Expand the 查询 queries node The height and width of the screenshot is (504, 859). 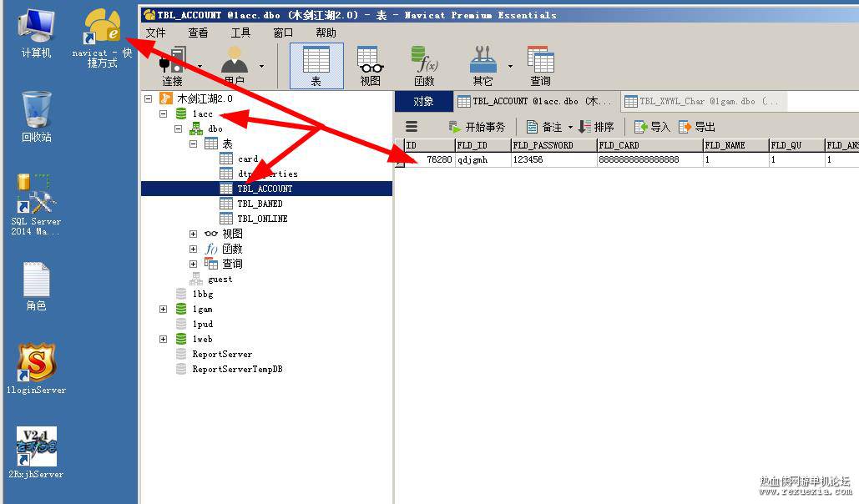click(x=194, y=264)
